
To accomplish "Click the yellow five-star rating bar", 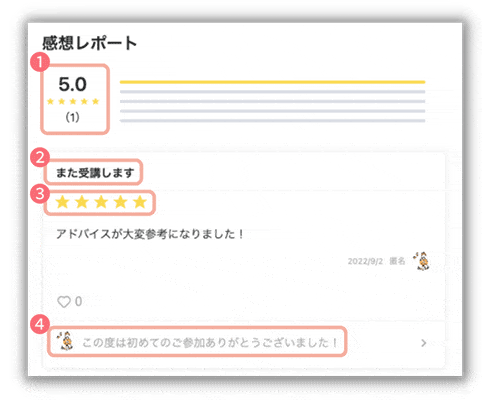I will [x=272, y=82].
